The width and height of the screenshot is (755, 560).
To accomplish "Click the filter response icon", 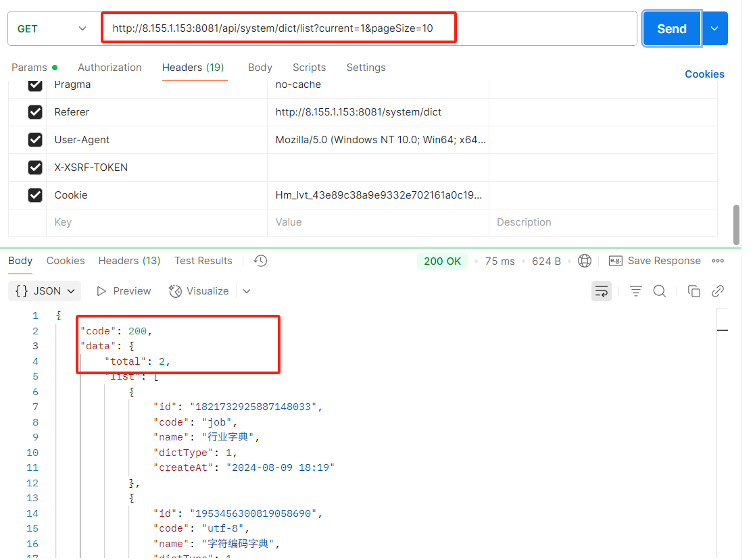I will click(x=635, y=291).
